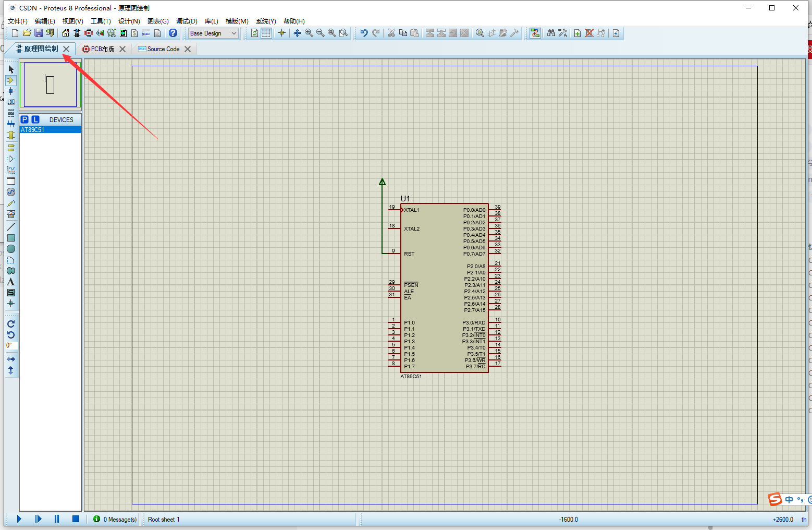Screen dimensions: 812x530
Task: Refresh the display with the redraw icon
Action: coord(254,33)
